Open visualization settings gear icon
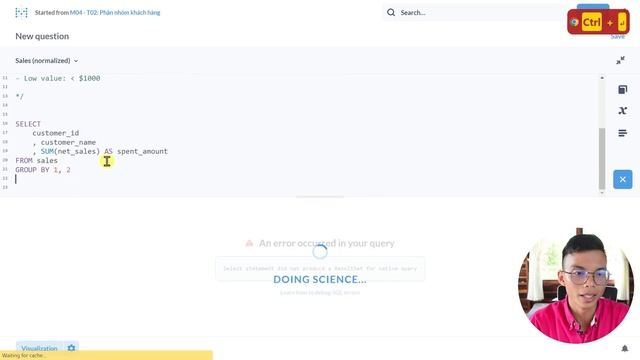The width and height of the screenshot is (640, 360). tap(71, 348)
